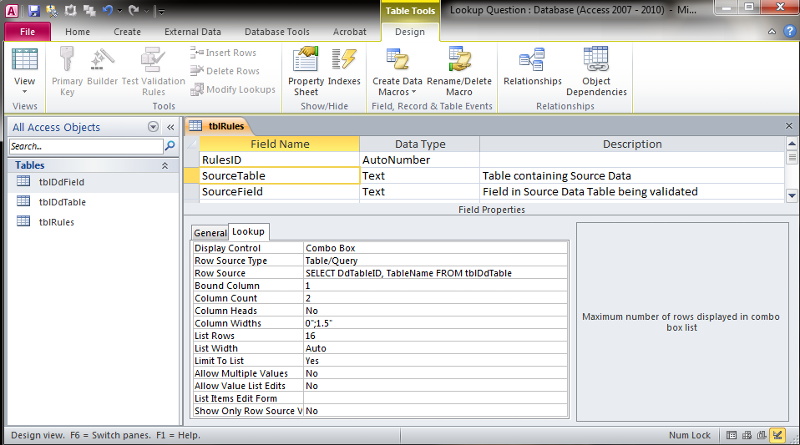Click the Display Control Combo Box value
Screen dimensions: 800x445
[435, 248]
